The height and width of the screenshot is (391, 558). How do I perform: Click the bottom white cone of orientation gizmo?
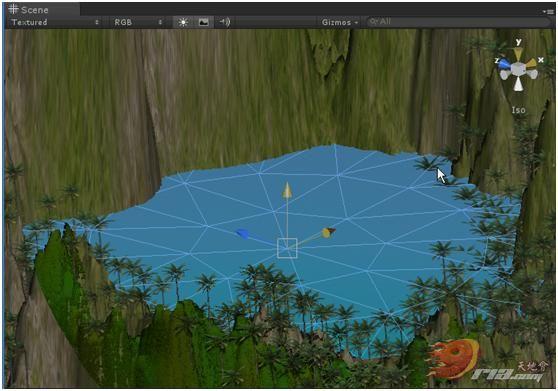point(518,84)
